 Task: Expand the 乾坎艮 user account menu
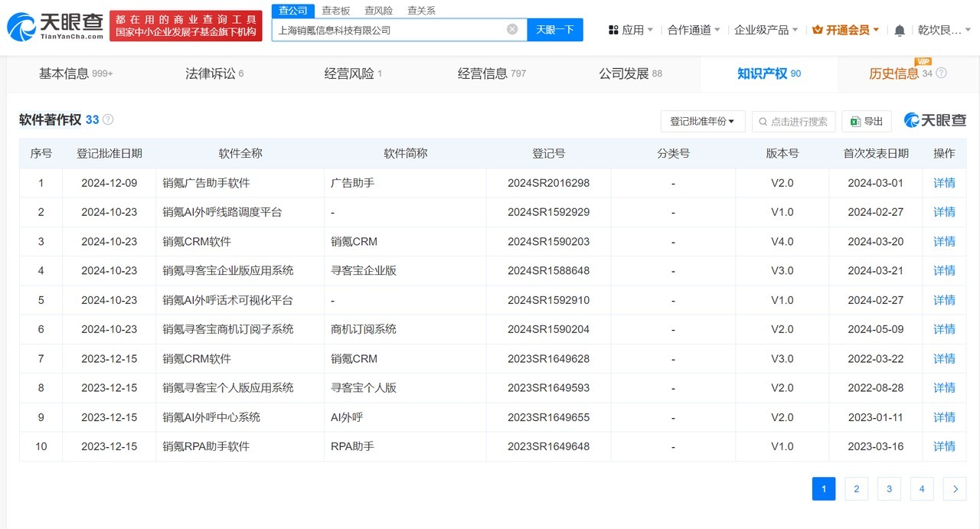point(939,30)
